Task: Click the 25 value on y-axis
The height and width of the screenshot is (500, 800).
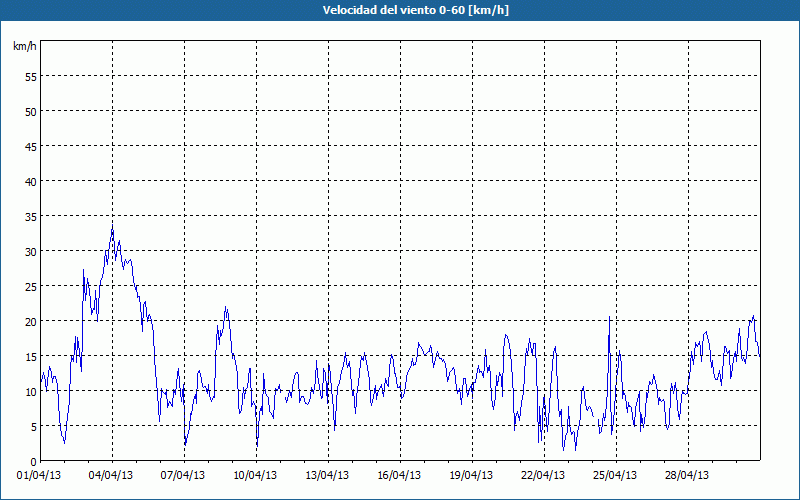Action: (x=31, y=286)
